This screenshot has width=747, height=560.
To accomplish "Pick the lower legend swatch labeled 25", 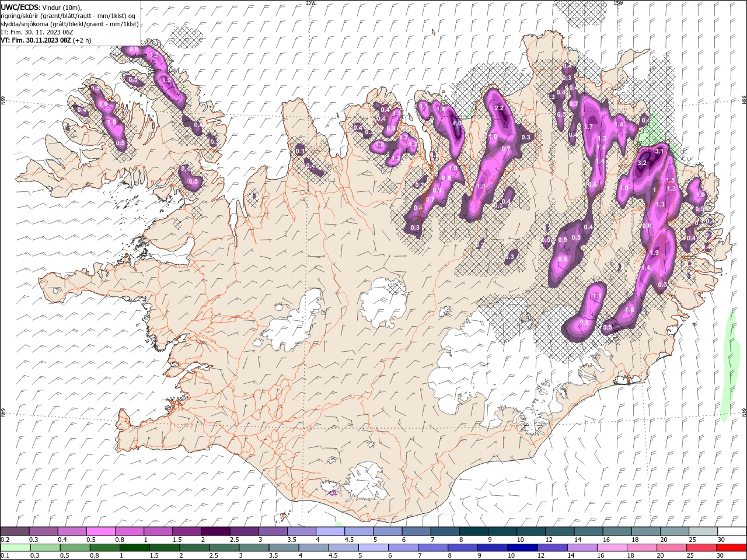I will [701, 548].
